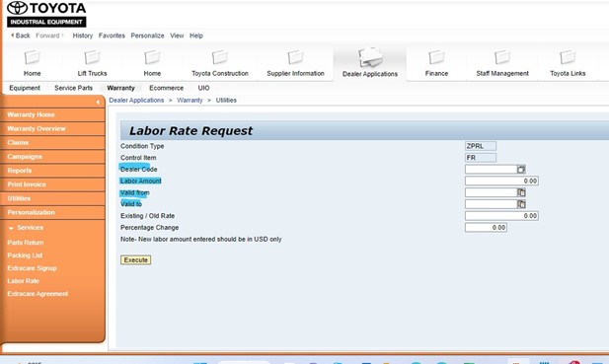Focus the Valid to date field
This screenshot has height=364, width=609.
coord(491,204)
